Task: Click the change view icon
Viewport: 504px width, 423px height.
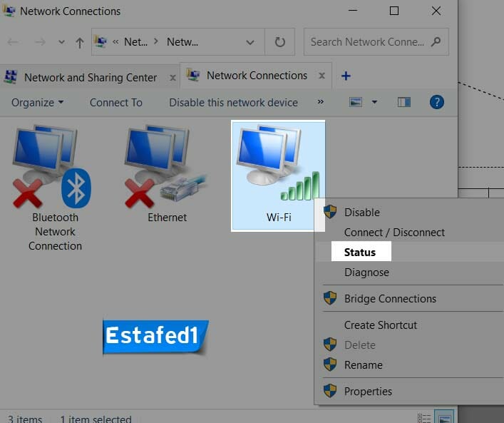Action: click(356, 102)
